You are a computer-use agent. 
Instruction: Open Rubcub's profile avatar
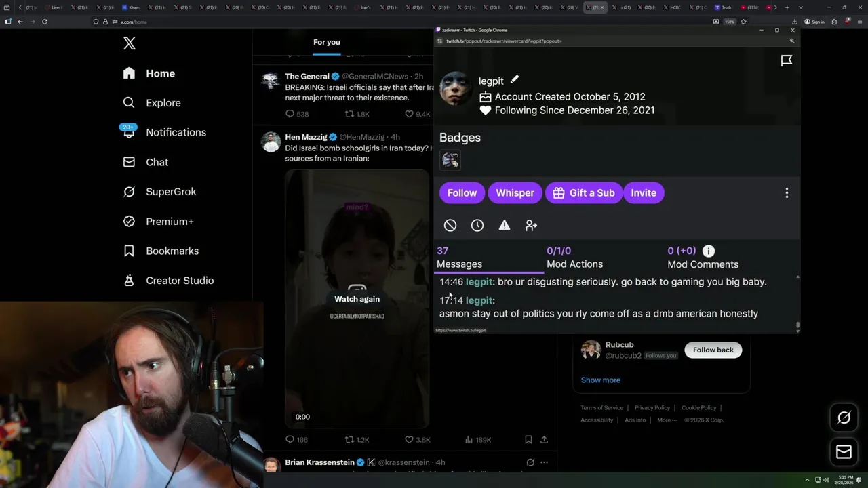pos(591,350)
